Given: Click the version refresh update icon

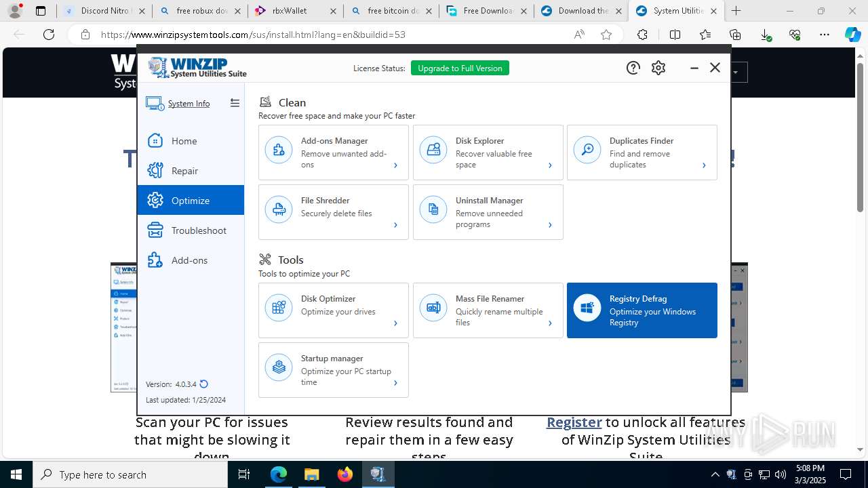Looking at the screenshot, I should click(x=203, y=384).
